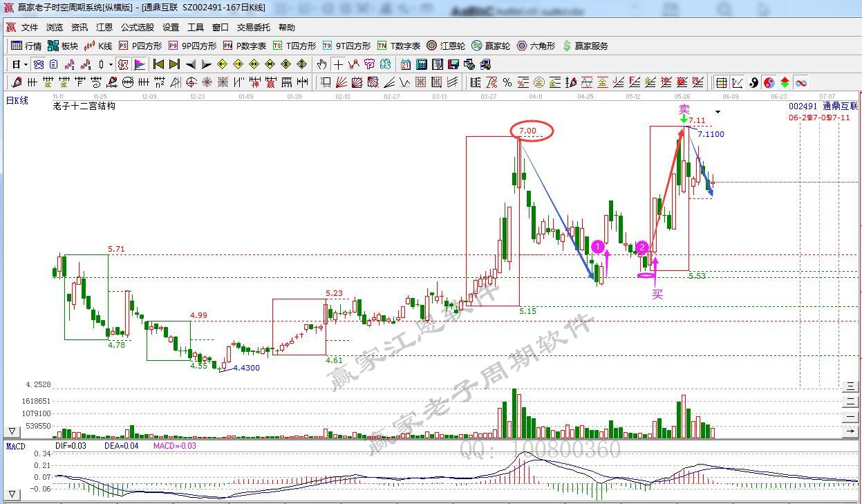Select the crosshair cursor tool
The width and height of the screenshot is (862, 504).
point(338,64)
